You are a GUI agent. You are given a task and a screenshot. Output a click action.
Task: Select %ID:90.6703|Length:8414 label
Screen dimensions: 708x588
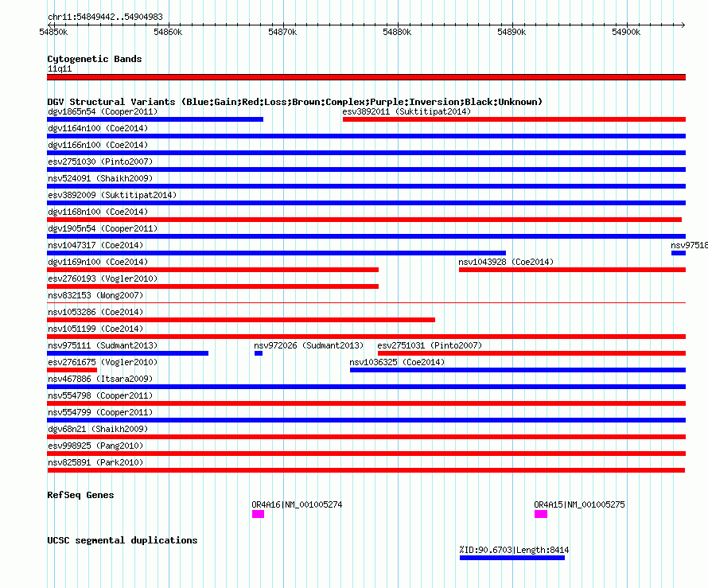(x=514, y=550)
